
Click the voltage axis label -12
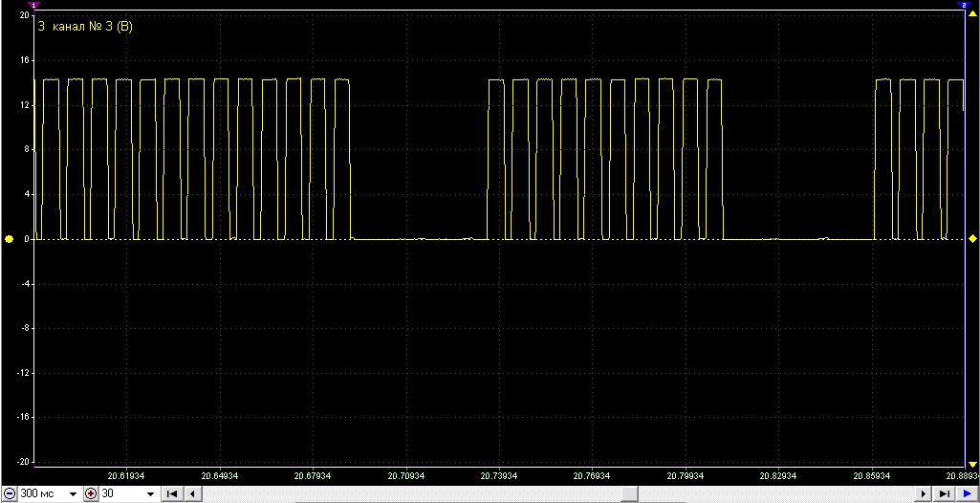(x=23, y=373)
